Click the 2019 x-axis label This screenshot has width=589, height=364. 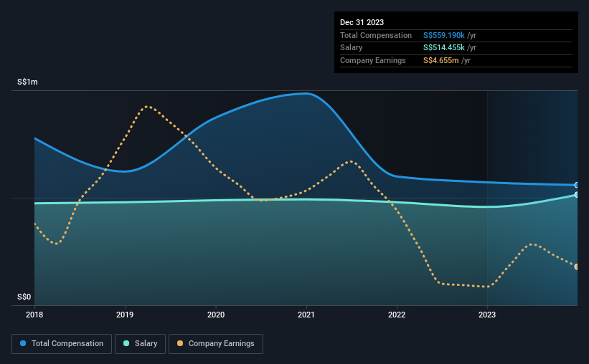coord(125,315)
